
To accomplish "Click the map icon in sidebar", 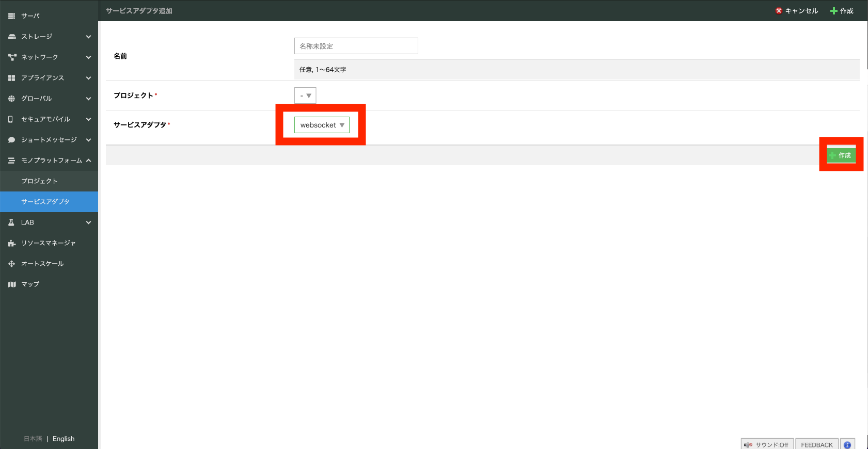I will pyautogui.click(x=11, y=284).
